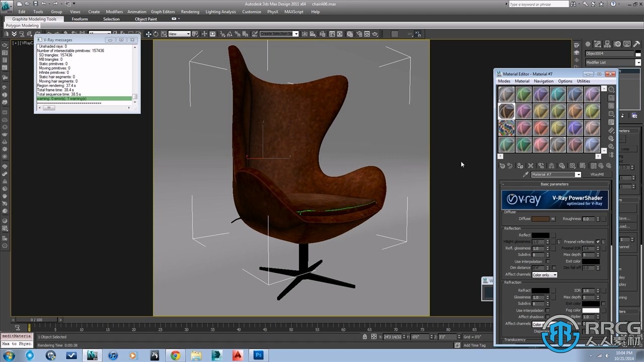Screen dimensions: 644x362
Task: Open Graph Editors menu
Action: [x=163, y=12]
